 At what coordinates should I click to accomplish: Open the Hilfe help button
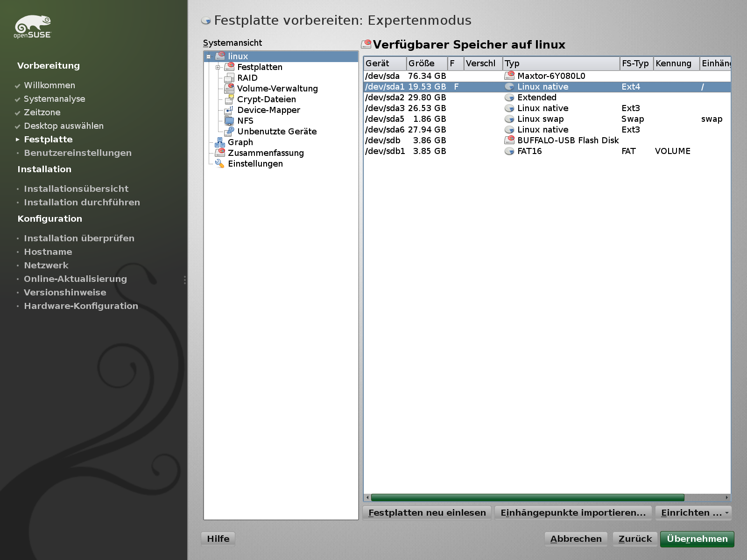click(x=218, y=539)
